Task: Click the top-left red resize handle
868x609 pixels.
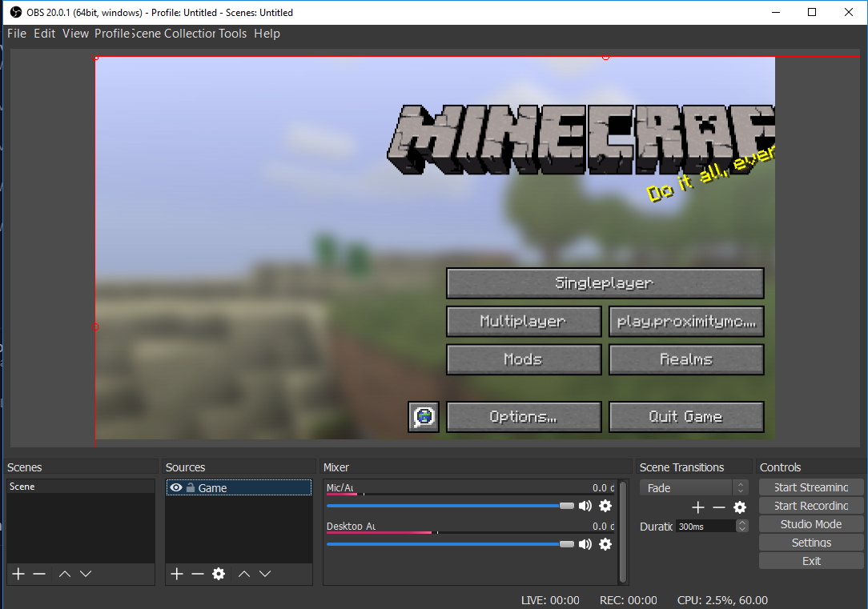Action: point(95,57)
